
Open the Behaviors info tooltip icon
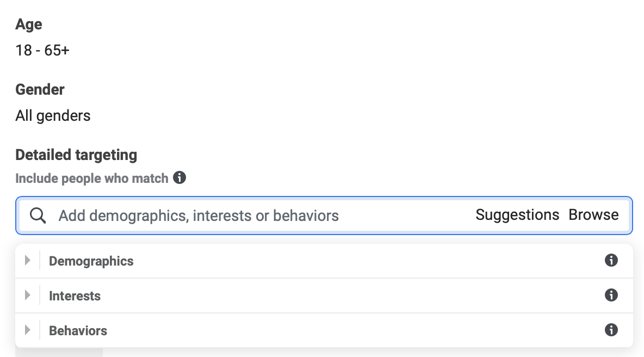pos(611,330)
